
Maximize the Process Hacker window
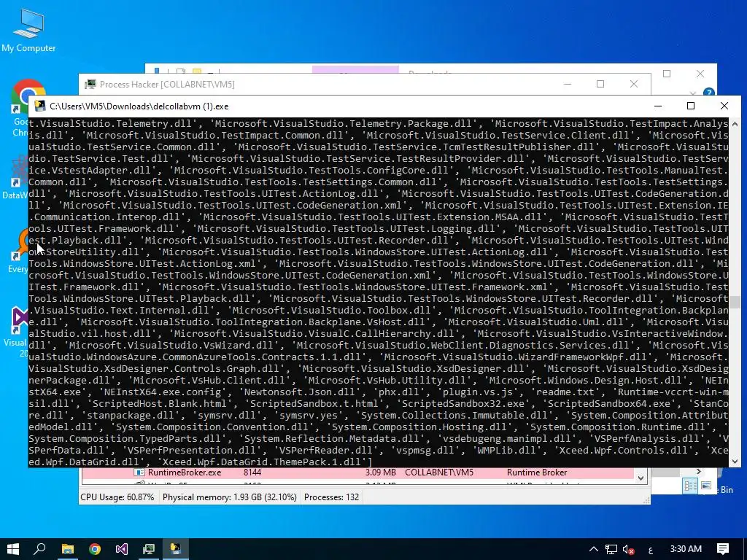pos(600,85)
